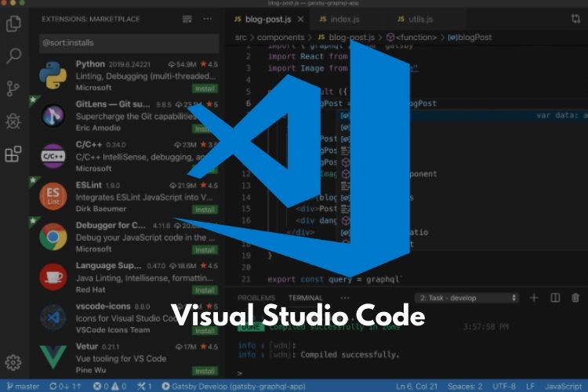Install the Vetur extension
The height and width of the screenshot is (392, 588).
tap(205, 371)
